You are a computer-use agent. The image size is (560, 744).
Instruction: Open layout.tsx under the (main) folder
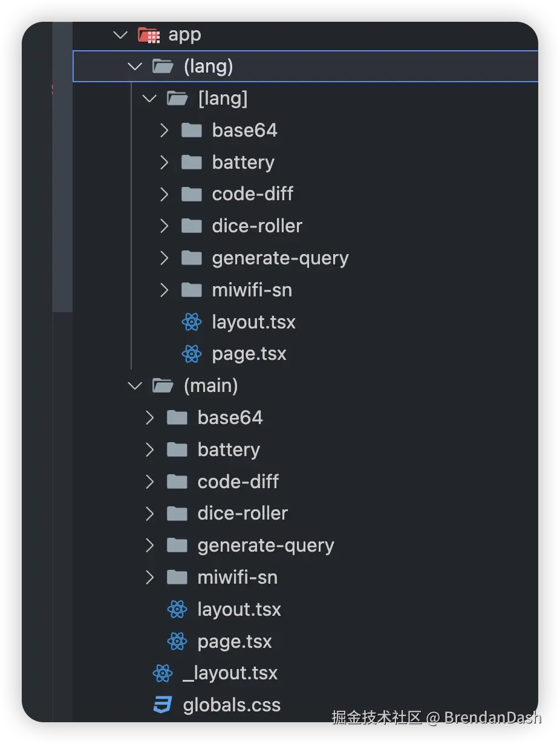pos(239,609)
